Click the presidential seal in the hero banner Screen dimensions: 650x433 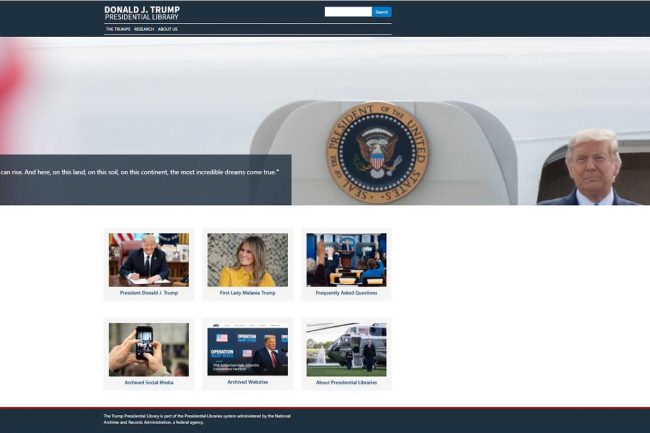point(376,152)
